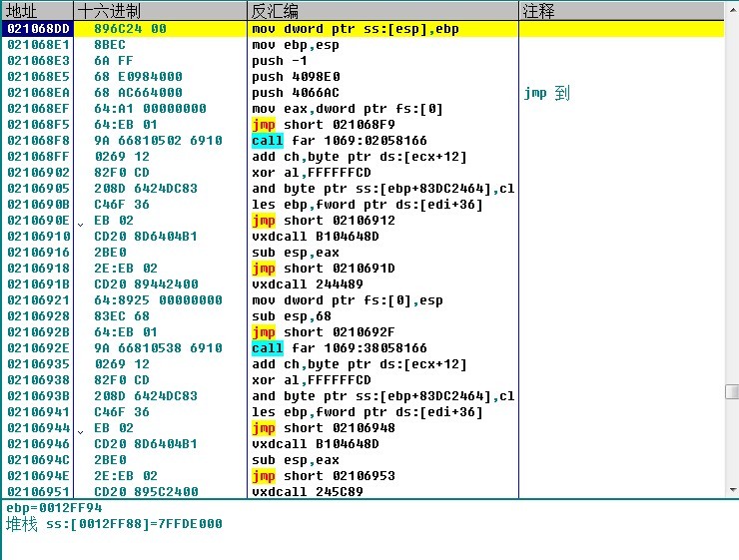739x560 pixels.
Task: Select address 02106935
Action: pos(38,364)
